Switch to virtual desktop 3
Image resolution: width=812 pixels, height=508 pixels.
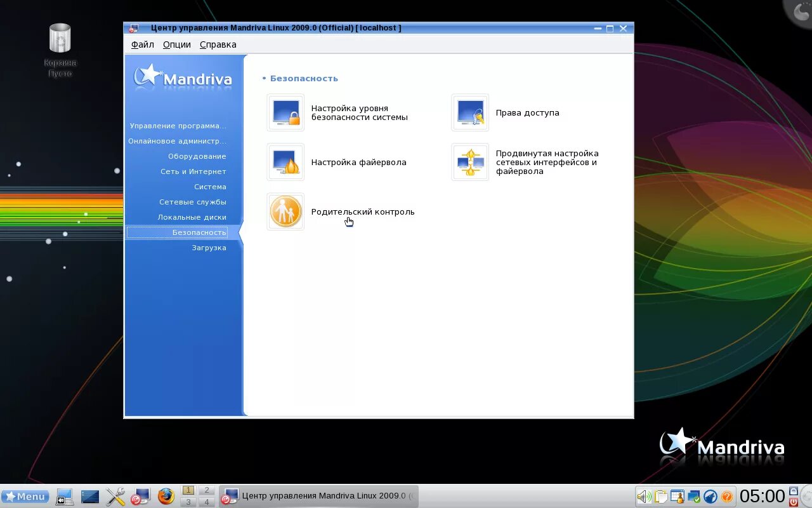[x=188, y=502]
